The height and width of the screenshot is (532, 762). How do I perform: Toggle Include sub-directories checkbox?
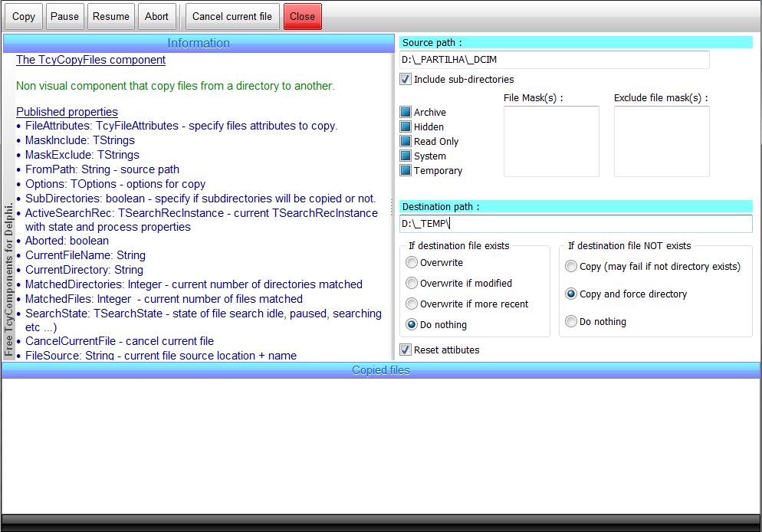point(406,79)
